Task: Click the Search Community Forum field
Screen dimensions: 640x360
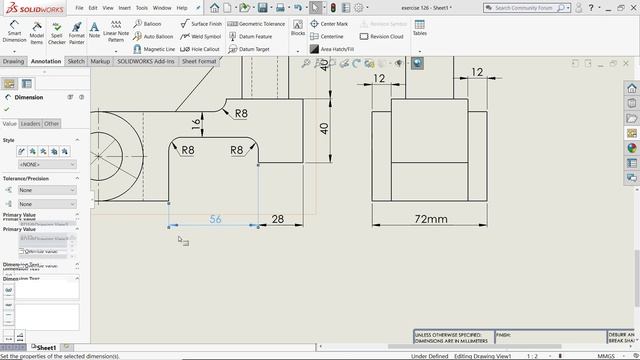Action: click(x=524, y=8)
